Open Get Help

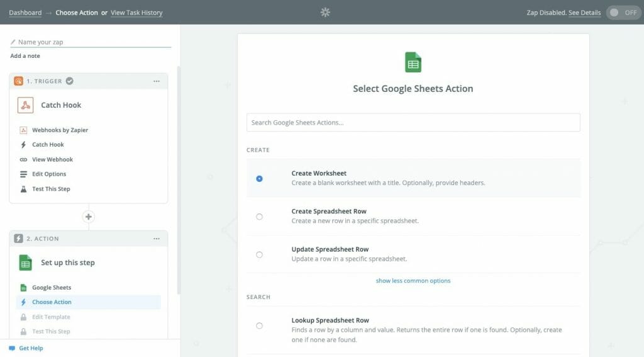coord(31,348)
